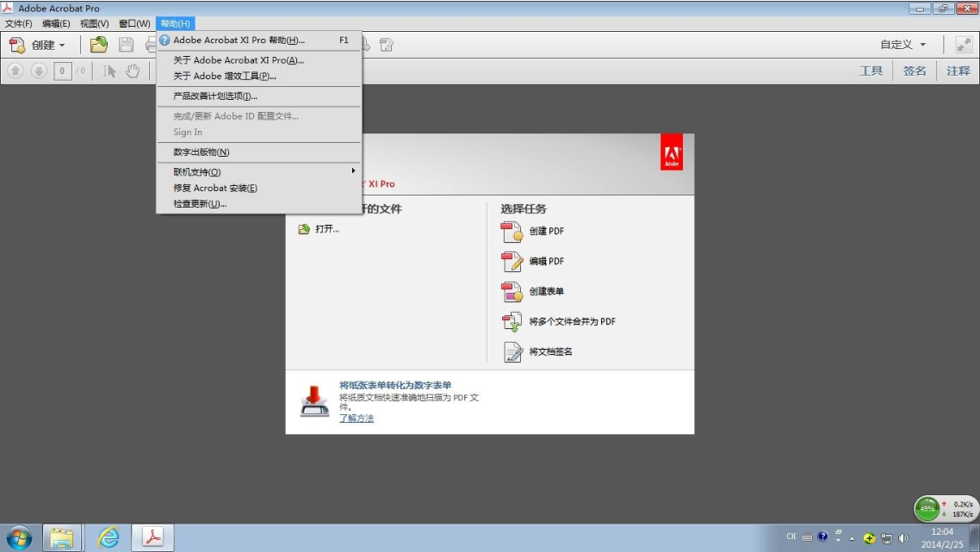Click the 了解方法 link
Image resolution: width=980 pixels, height=552 pixels.
(357, 419)
